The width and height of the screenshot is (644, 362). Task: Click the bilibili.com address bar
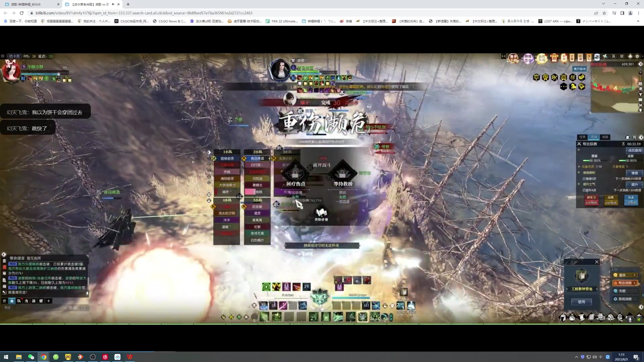(312, 13)
